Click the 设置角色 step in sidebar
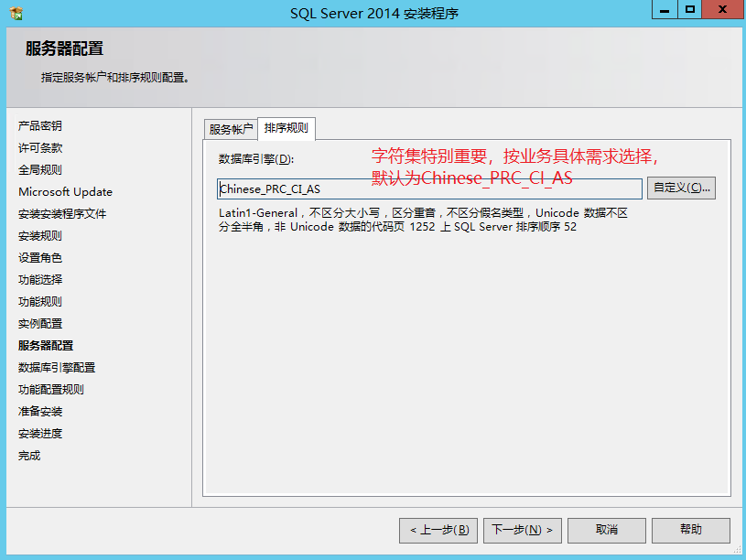 click(x=40, y=258)
